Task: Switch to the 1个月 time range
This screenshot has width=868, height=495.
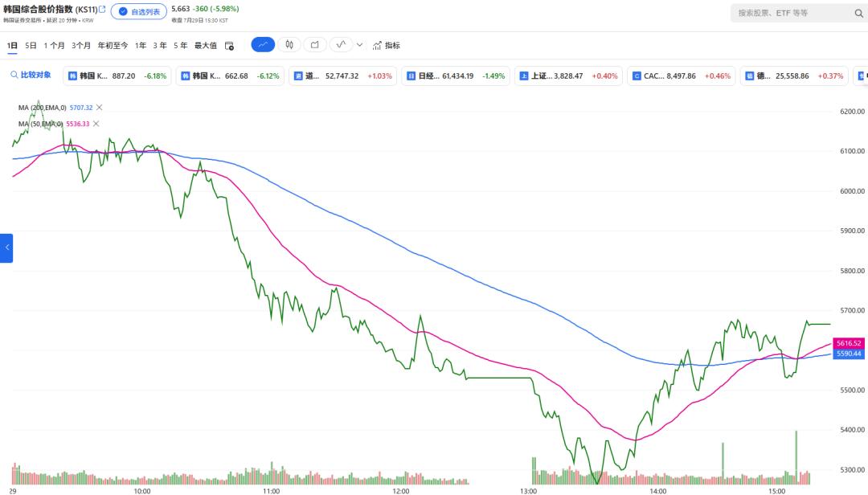Action: tap(55, 46)
